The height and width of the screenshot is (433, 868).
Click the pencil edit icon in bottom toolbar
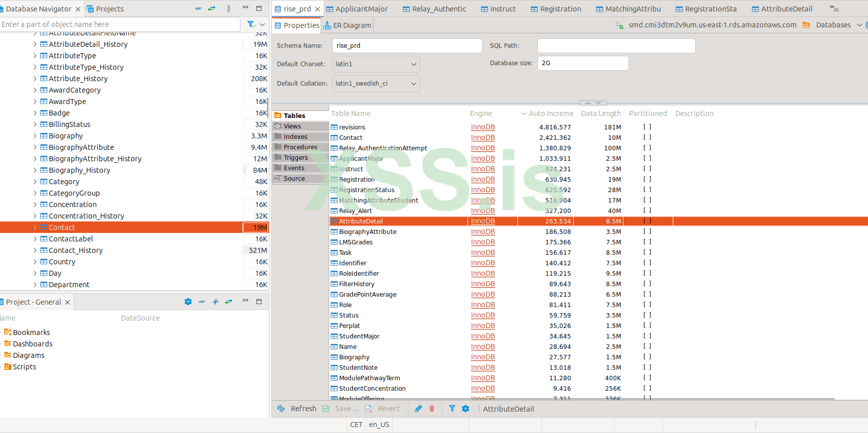[x=418, y=409]
